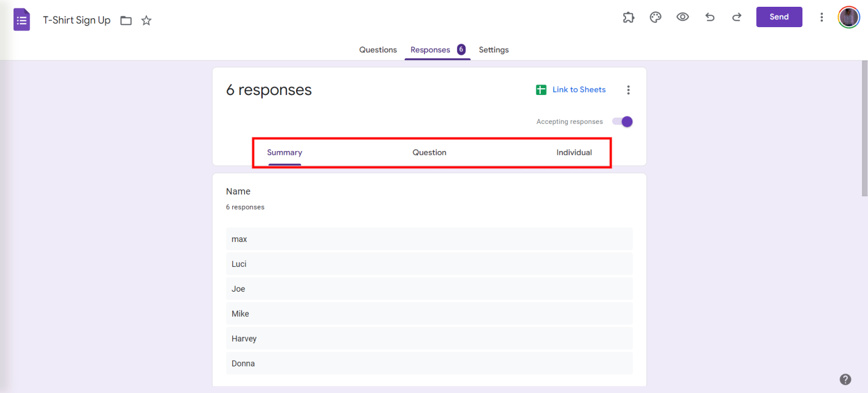868x393 pixels.
Task: Star the T-Shirt Sign Up form
Action: pos(146,20)
